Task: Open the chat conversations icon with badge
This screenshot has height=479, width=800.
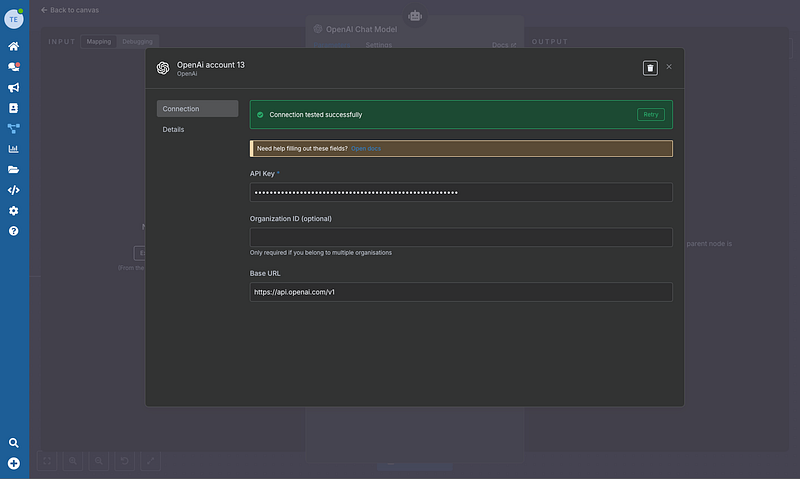Action: [14, 67]
